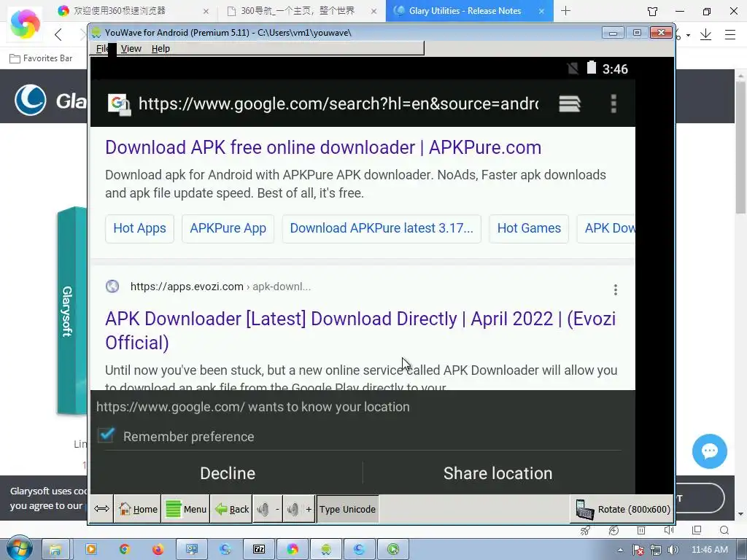Image resolution: width=747 pixels, height=560 pixels.
Task: Open the YouWave View menu
Action: [x=131, y=49]
